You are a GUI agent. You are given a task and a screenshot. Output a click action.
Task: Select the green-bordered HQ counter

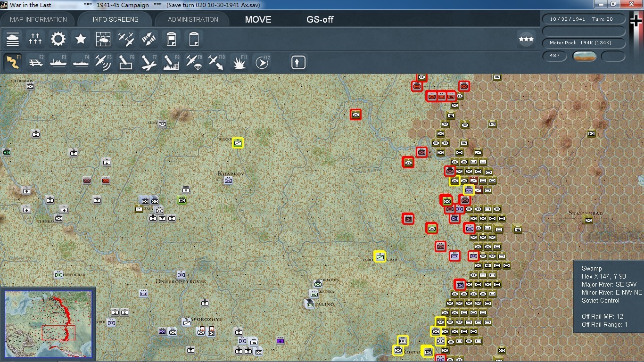coord(182,200)
